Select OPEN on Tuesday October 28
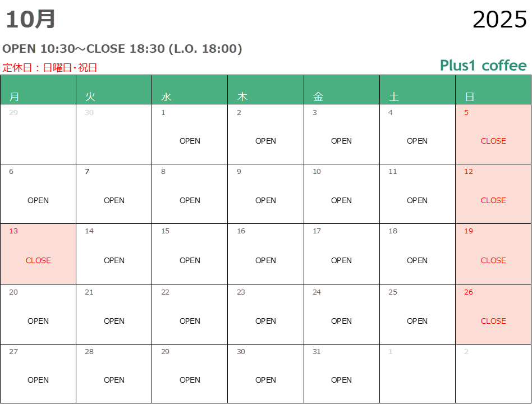 click(x=114, y=380)
